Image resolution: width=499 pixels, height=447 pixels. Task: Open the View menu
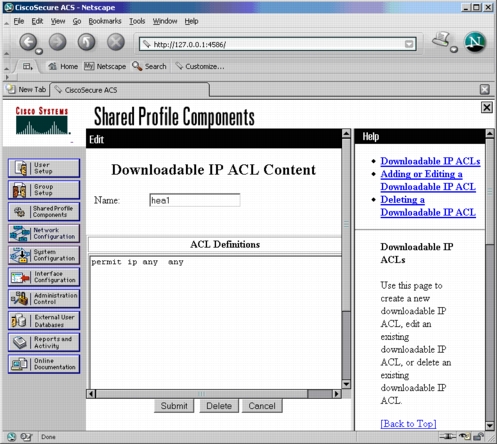pyautogui.click(x=58, y=21)
